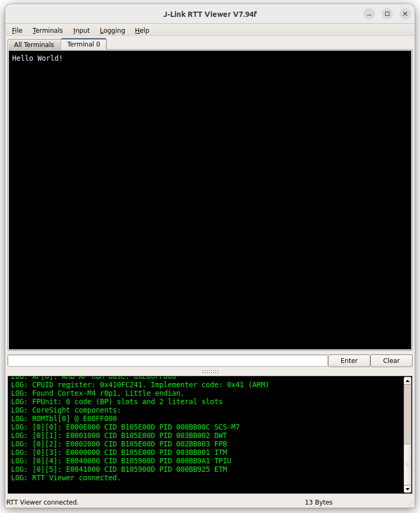
Task: Click the CPUID register log line
Action: click(x=139, y=385)
